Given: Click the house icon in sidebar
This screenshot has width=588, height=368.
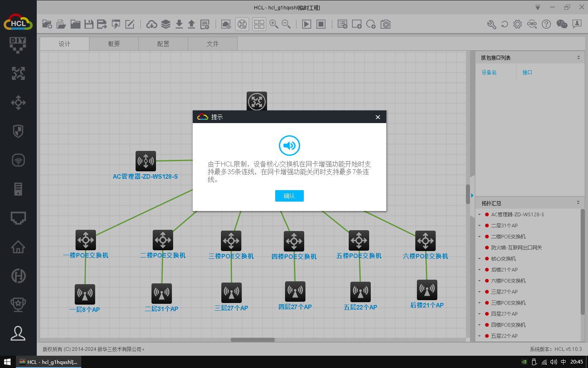Looking at the screenshot, I should click(18, 247).
